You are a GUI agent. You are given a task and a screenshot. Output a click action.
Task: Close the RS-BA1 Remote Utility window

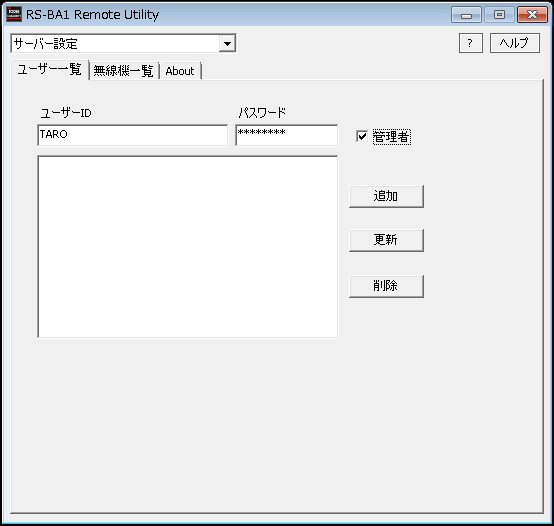click(532, 15)
